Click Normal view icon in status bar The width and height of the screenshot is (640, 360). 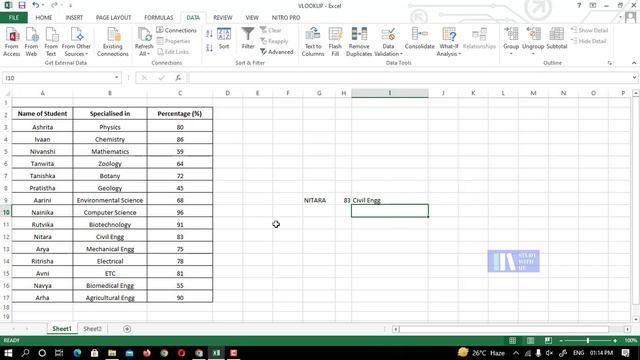point(512,340)
